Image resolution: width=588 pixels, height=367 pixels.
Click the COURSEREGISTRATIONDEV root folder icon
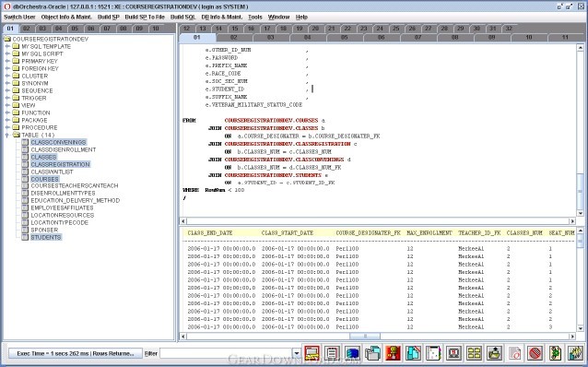pyautogui.click(x=7, y=39)
